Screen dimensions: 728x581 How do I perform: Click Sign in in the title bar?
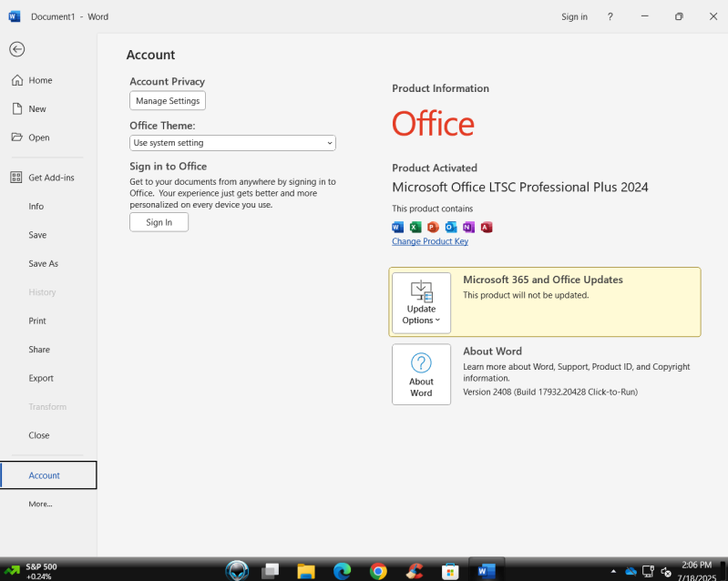pyautogui.click(x=574, y=16)
